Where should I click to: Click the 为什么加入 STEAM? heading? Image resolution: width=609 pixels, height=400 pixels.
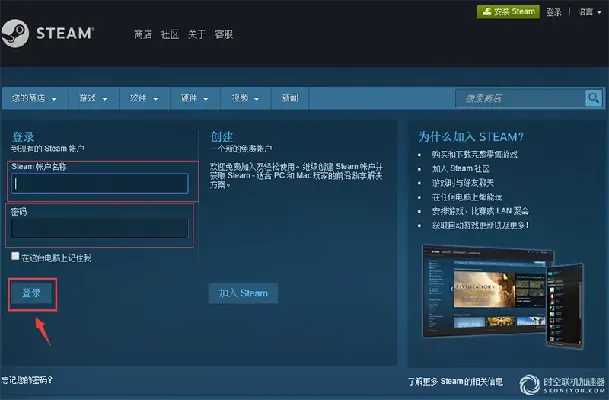470,137
